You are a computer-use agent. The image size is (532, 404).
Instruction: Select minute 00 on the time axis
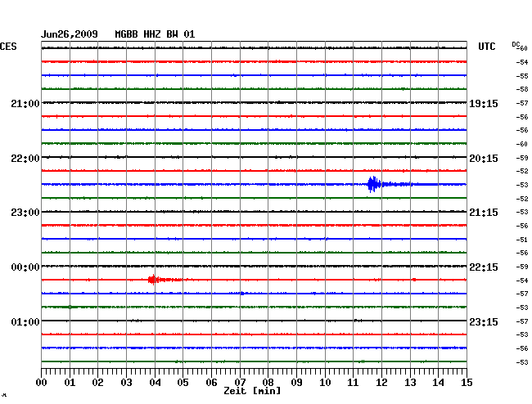click(42, 383)
